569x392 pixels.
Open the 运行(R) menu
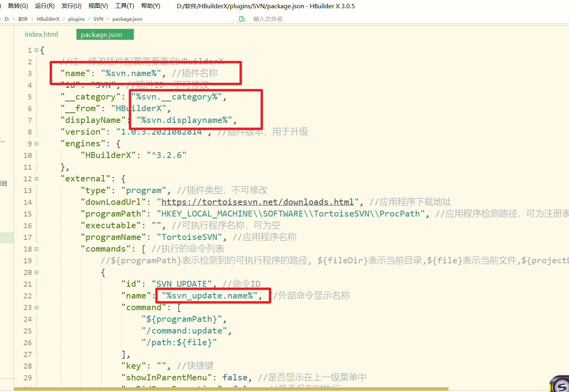point(44,6)
